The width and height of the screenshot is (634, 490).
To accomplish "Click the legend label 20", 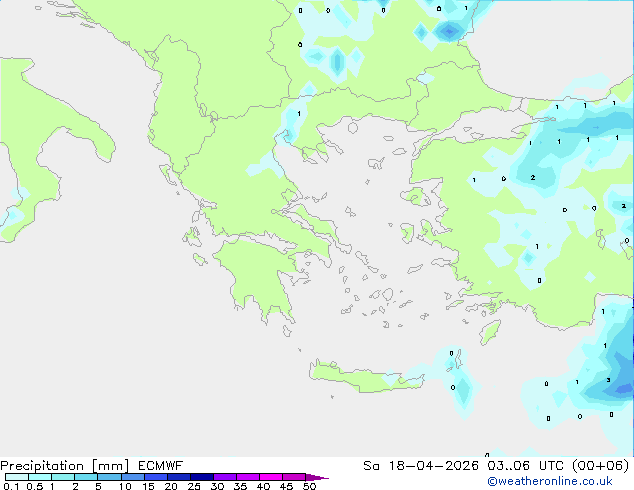I will (x=171, y=486).
